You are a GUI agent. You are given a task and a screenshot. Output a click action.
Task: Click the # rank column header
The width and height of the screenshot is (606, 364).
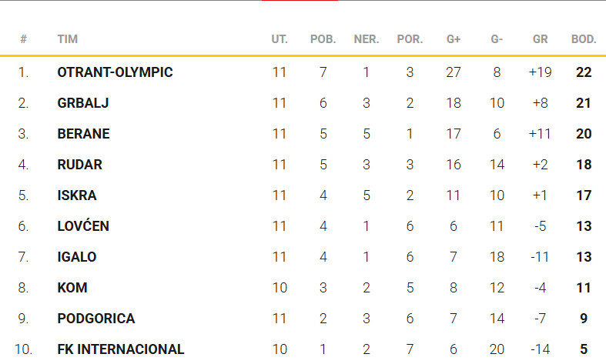click(24, 39)
